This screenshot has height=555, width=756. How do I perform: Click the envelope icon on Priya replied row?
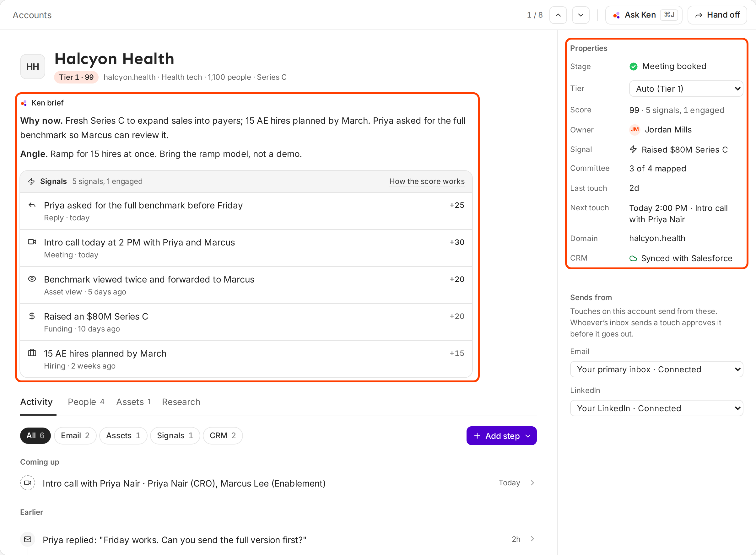pos(28,539)
